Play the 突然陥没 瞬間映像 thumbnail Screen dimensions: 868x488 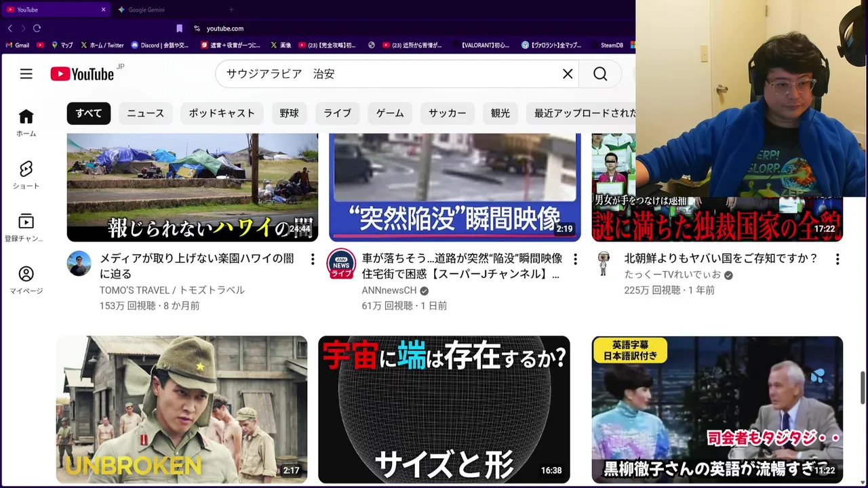455,187
